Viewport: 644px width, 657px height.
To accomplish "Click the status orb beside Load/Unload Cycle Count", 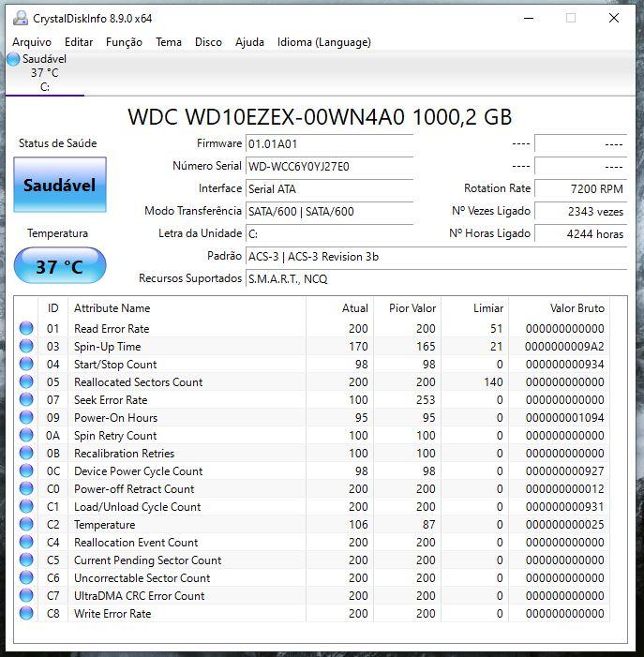I will point(26,506).
